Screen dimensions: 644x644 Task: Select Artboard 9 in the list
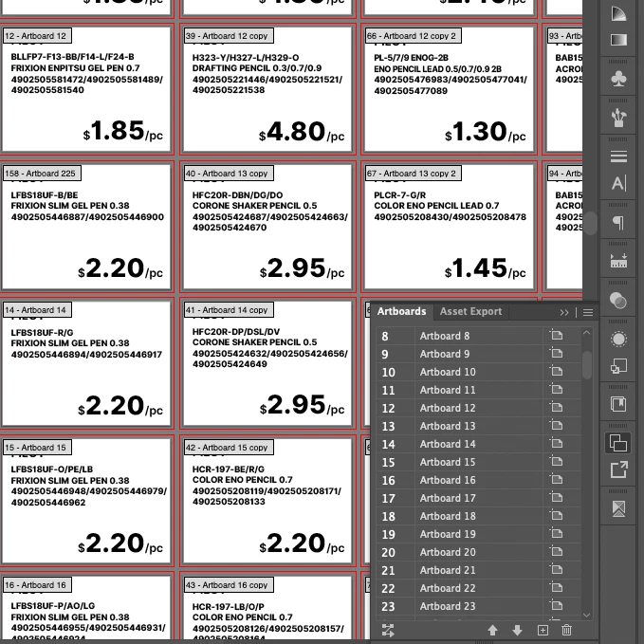tap(478, 354)
